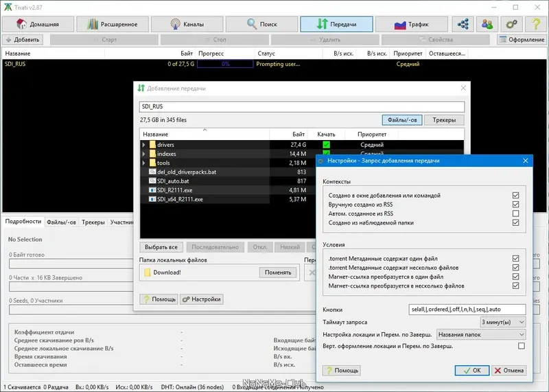Open the Оформление layout button
549x392 pixels.
click(x=522, y=40)
